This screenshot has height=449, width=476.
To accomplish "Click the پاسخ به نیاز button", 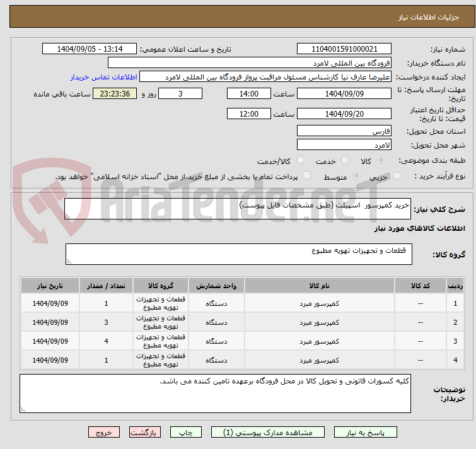I will pyautogui.click(x=366, y=433).
